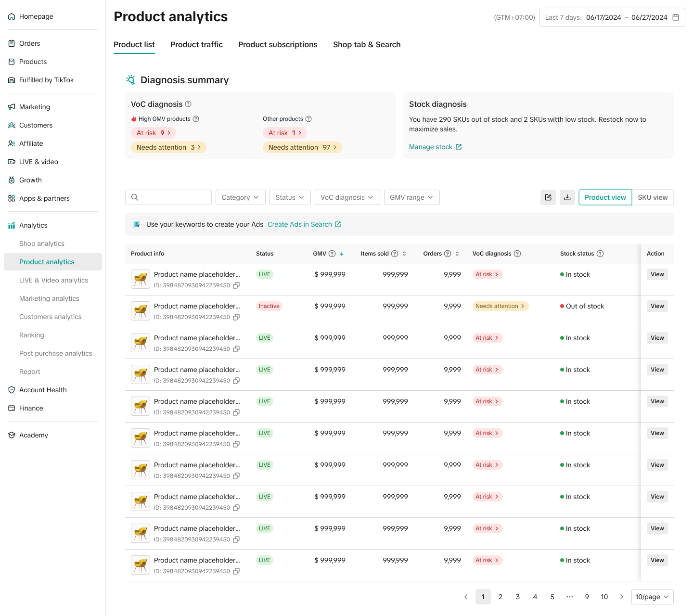The width and height of the screenshot is (693, 616).
Task: Click VoC diagnosis help icon in summary
Action: [188, 104]
